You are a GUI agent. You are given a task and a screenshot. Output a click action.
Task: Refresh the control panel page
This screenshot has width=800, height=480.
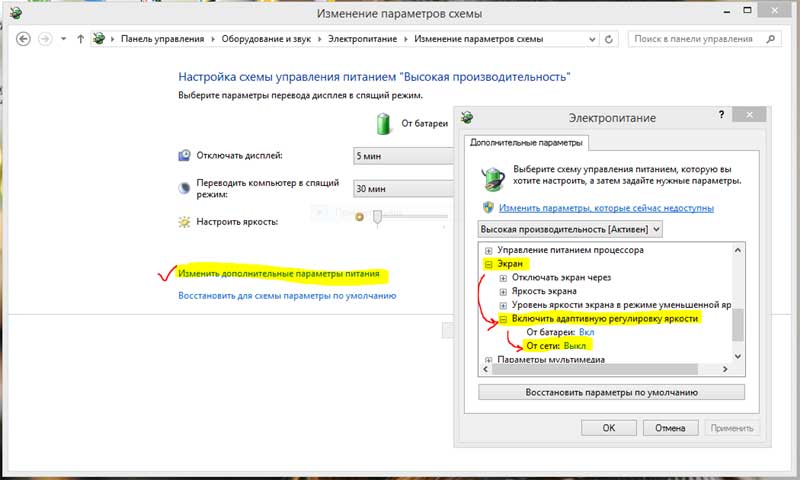(x=609, y=39)
